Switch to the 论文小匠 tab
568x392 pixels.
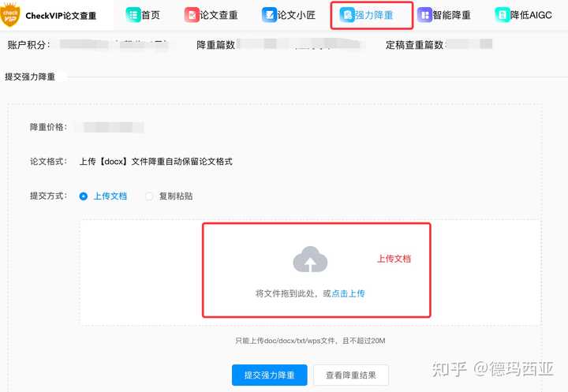[x=289, y=15]
